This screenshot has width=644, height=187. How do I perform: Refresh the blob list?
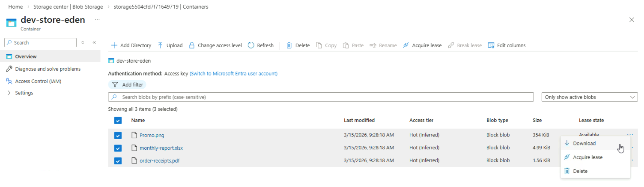261,45
